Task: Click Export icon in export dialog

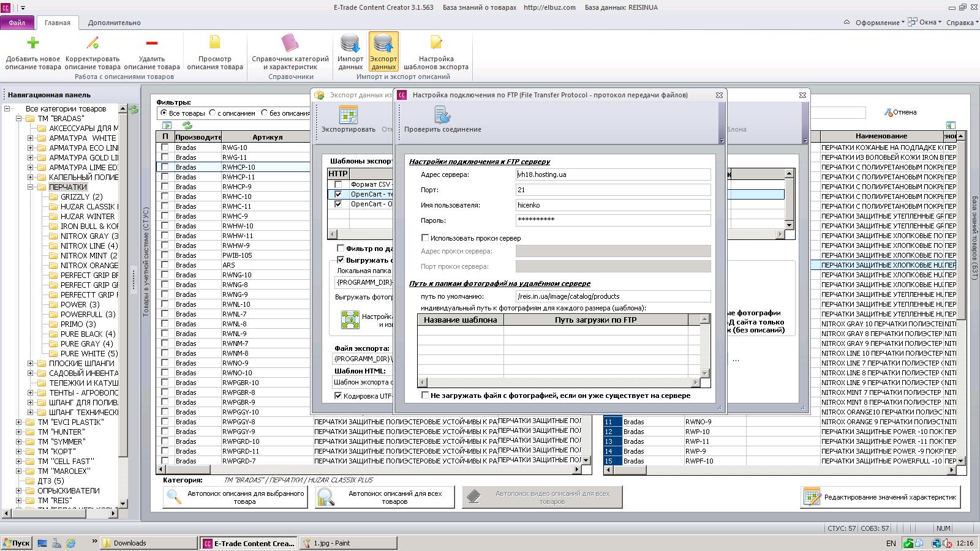Action: [349, 114]
